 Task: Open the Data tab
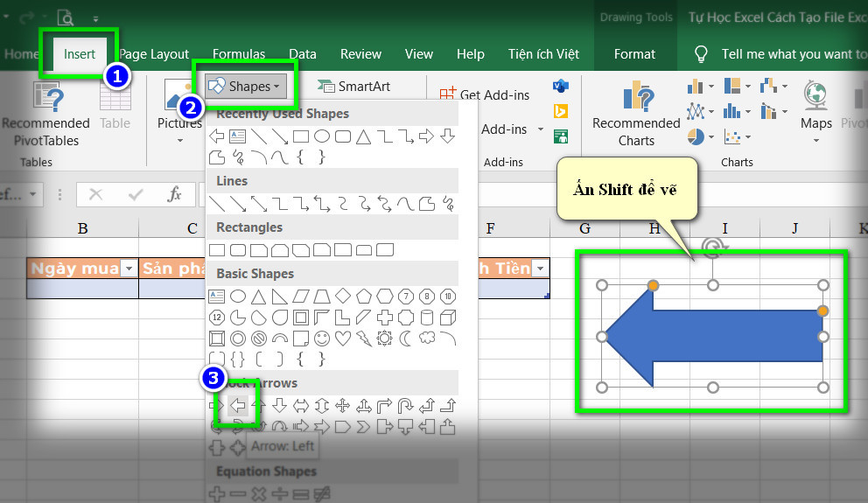[303, 54]
